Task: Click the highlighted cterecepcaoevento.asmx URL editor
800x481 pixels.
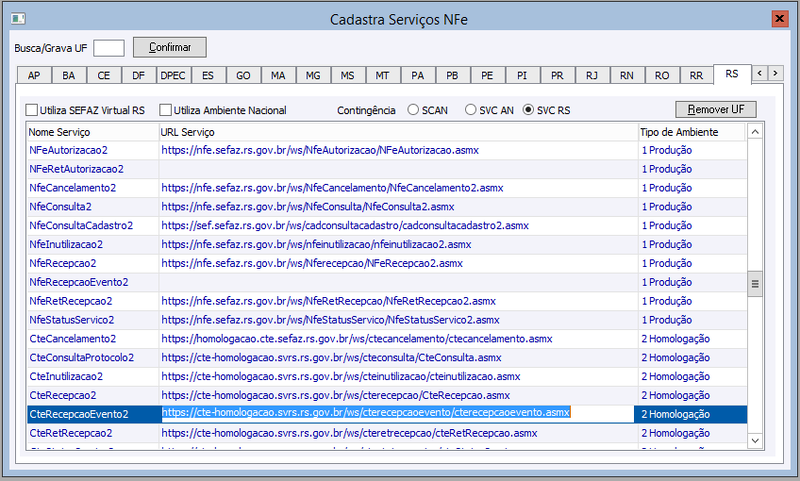Action: [x=397, y=414]
